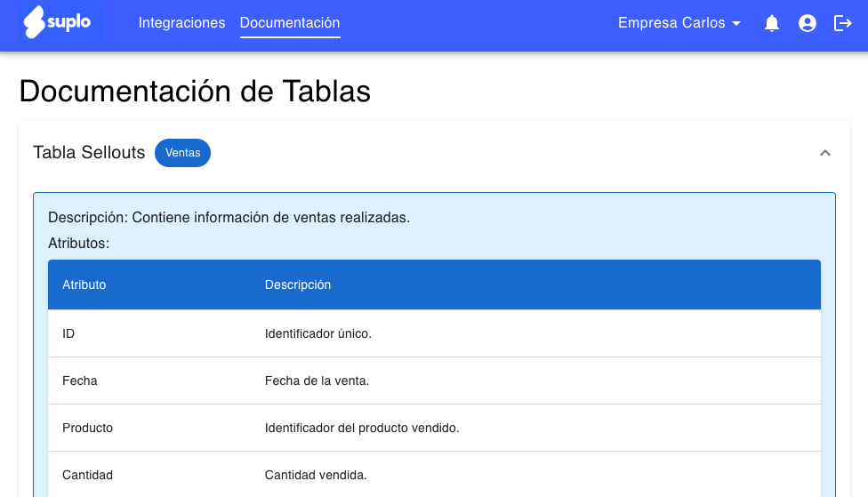Select the Fecha attribute cell
The height and width of the screenshot is (497, 868).
[x=80, y=381]
